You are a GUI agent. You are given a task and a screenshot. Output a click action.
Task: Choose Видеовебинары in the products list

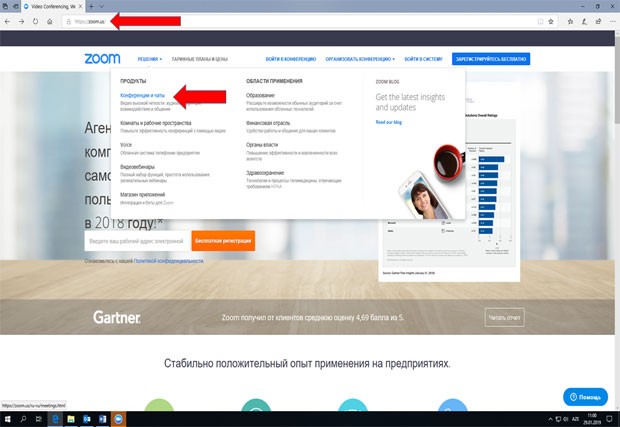[x=136, y=168]
